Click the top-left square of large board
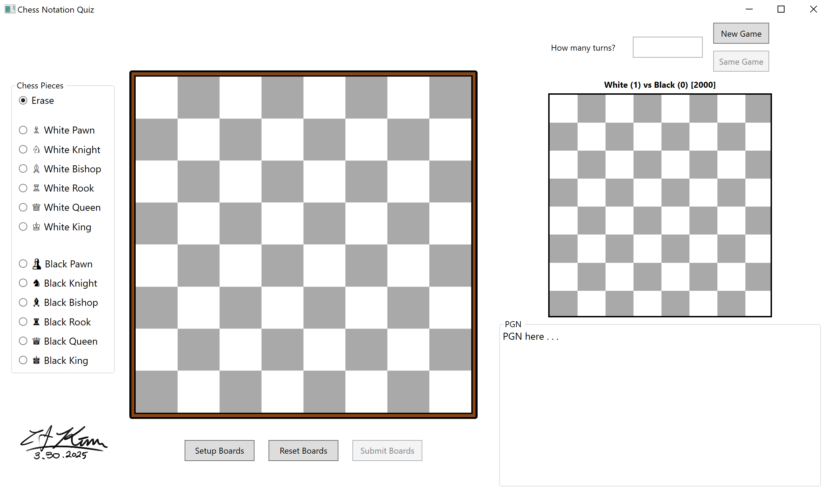 (x=156, y=98)
